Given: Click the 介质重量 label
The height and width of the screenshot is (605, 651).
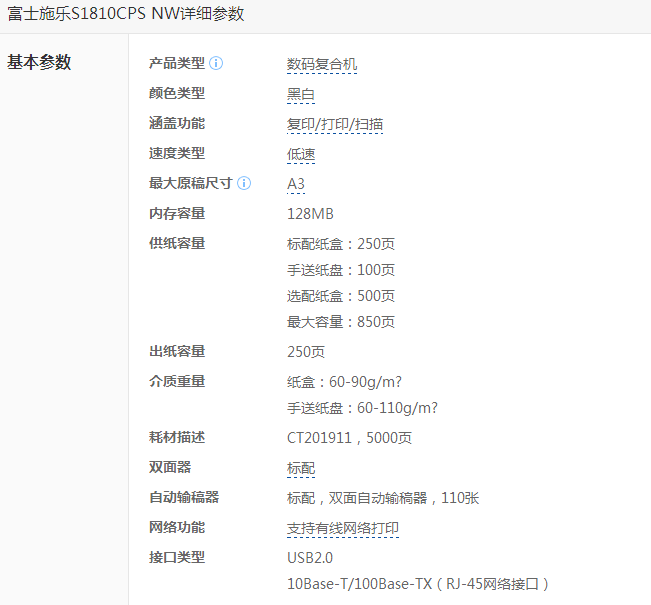Looking at the screenshot, I should pyautogui.click(x=177, y=381).
